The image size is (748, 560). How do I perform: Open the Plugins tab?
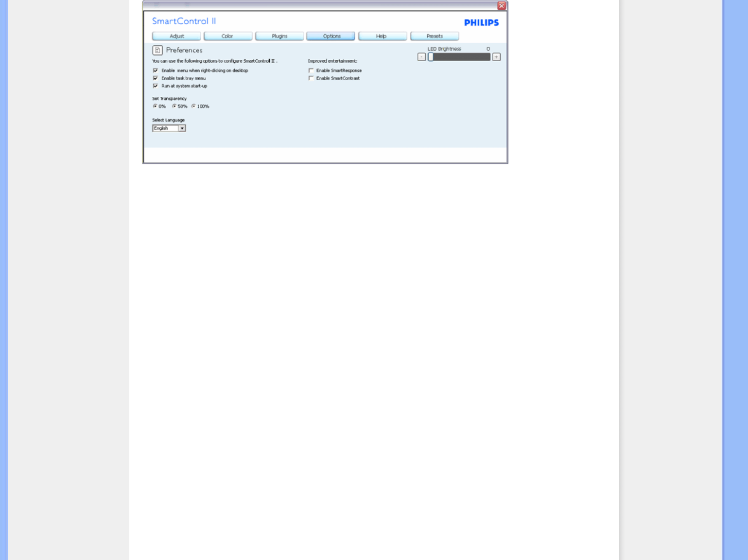(x=279, y=36)
